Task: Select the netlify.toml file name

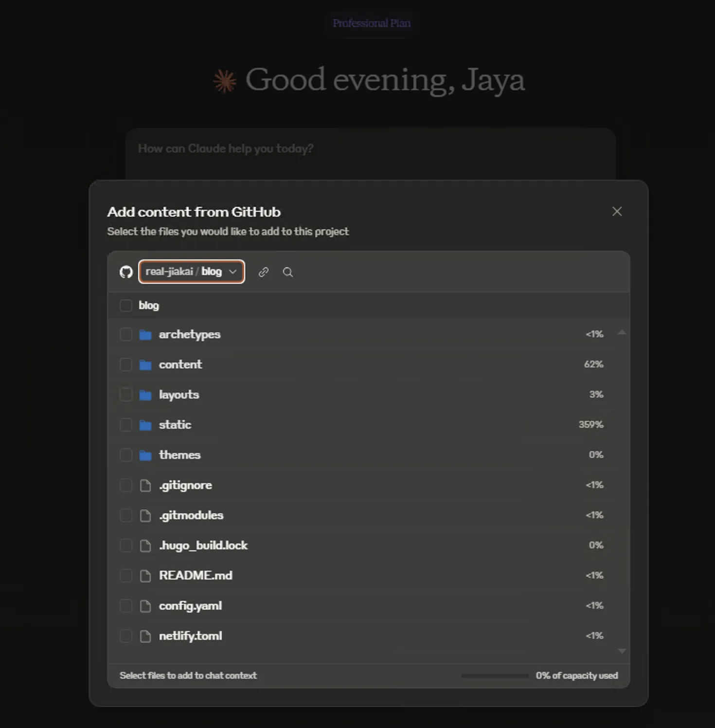Action: [x=190, y=636]
